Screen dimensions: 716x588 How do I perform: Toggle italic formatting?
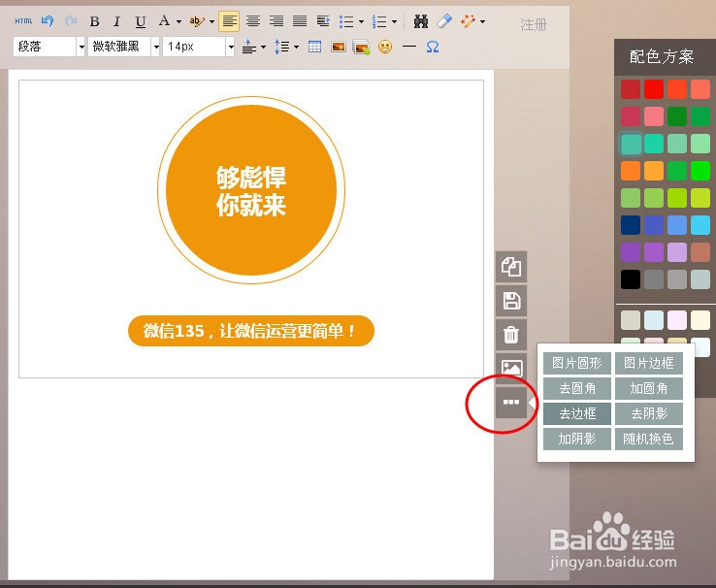point(116,21)
